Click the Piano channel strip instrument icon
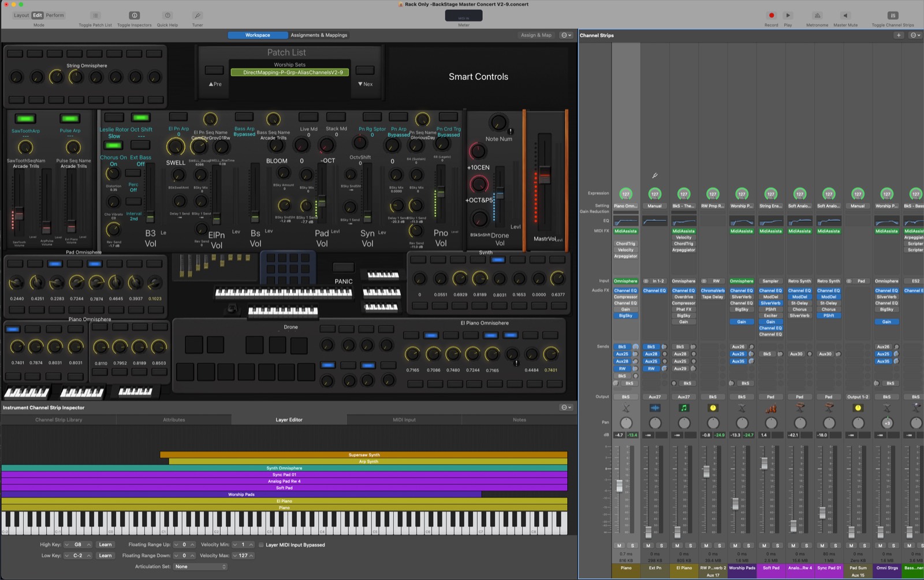The image size is (924, 580). coord(626,408)
